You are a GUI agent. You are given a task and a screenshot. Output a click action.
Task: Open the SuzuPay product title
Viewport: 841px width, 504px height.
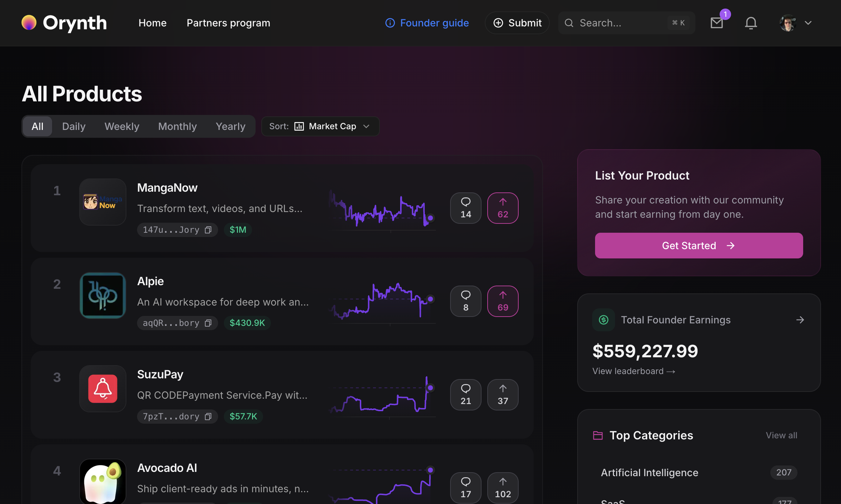coord(160,374)
